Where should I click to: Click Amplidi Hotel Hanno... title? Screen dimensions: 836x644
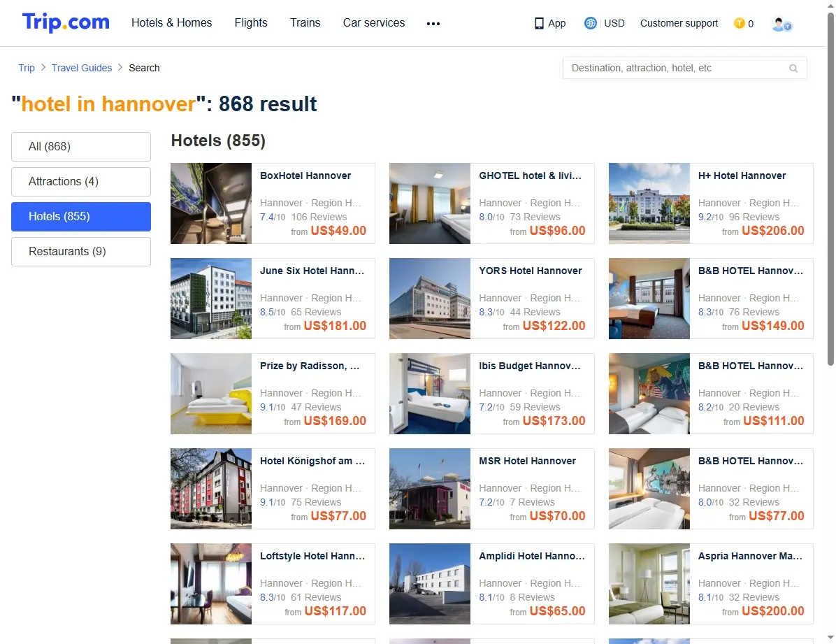coord(531,556)
